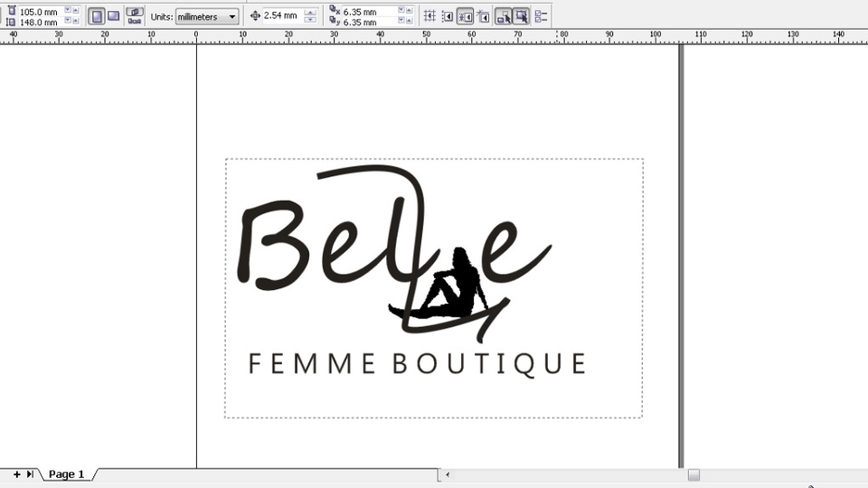
Task: Select the FEMME BOUTIQUE text object
Action: [418, 364]
